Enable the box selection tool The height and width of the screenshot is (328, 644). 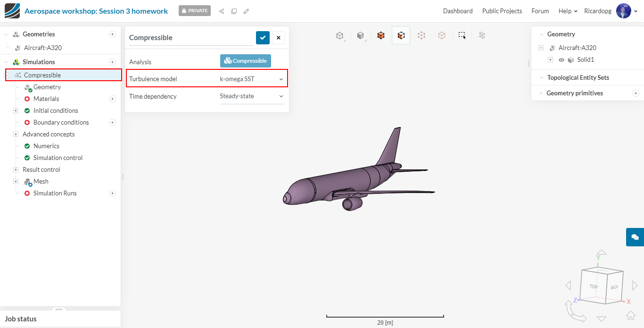coord(462,35)
